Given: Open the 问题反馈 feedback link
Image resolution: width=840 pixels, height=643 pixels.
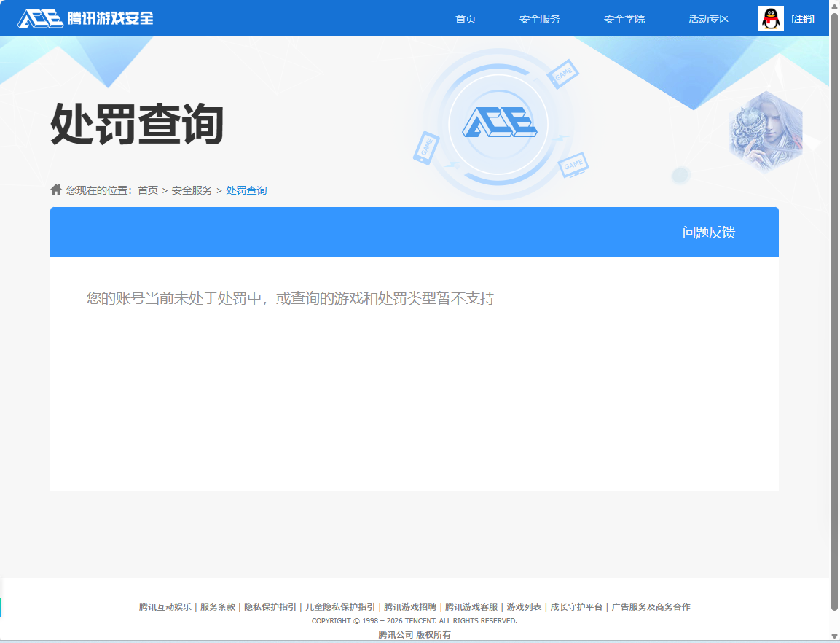Looking at the screenshot, I should pos(709,232).
